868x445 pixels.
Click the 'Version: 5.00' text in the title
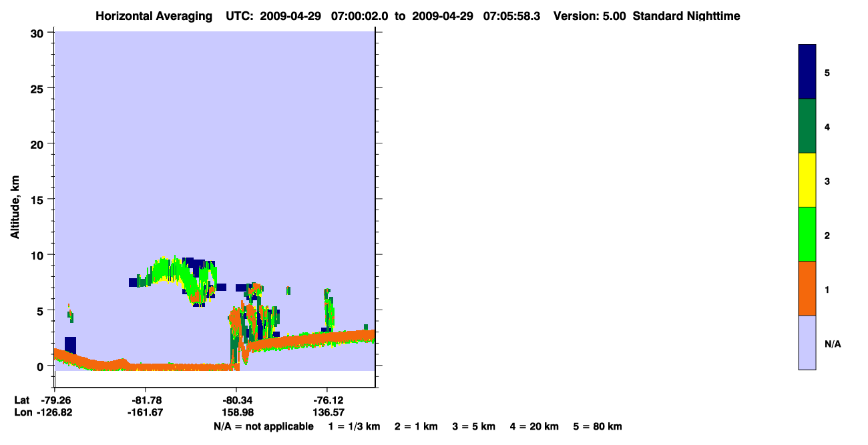[x=590, y=16]
